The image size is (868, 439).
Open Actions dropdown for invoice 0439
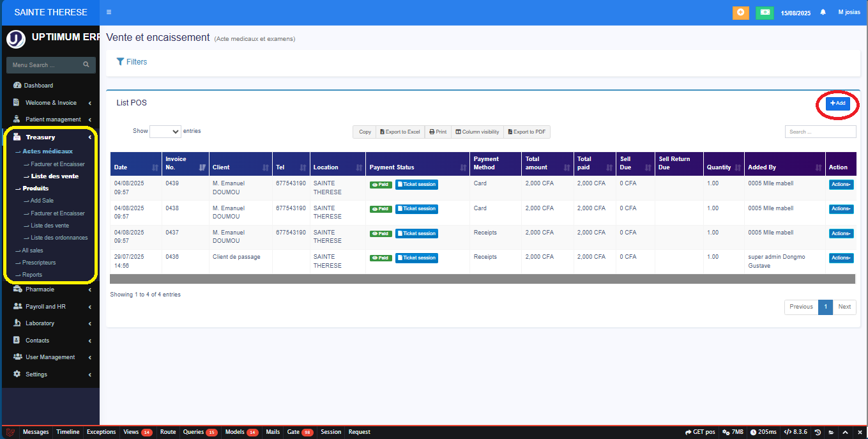[841, 185]
